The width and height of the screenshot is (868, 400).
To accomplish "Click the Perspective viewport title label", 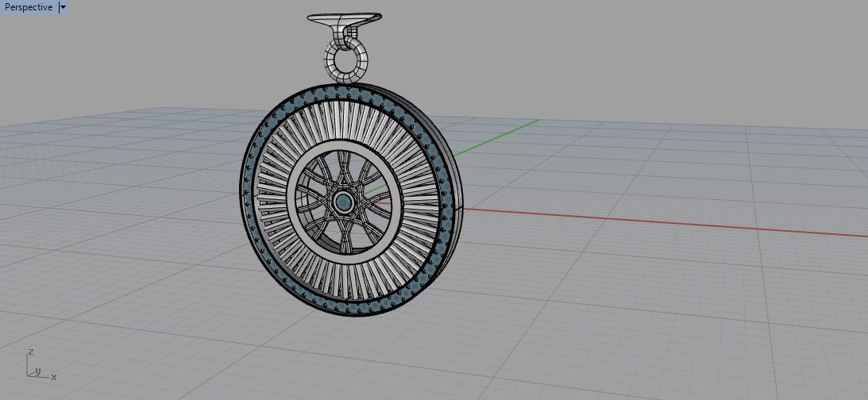I will point(29,7).
